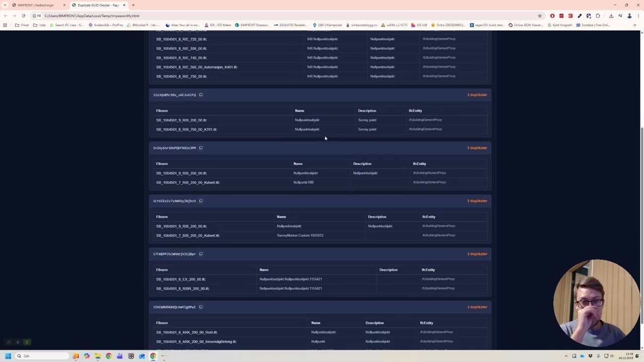Open Chrome from the Windows taskbar
644x362 pixels.
point(153,356)
